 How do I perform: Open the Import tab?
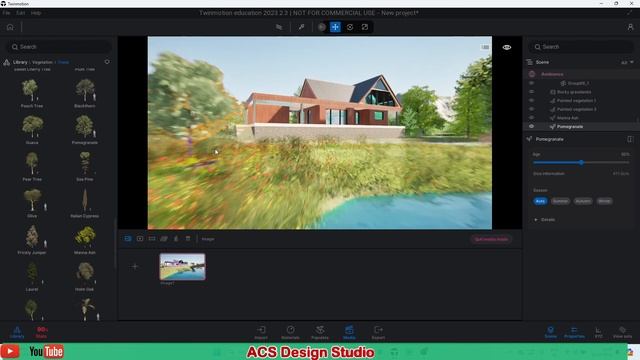pyautogui.click(x=261, y=332)
